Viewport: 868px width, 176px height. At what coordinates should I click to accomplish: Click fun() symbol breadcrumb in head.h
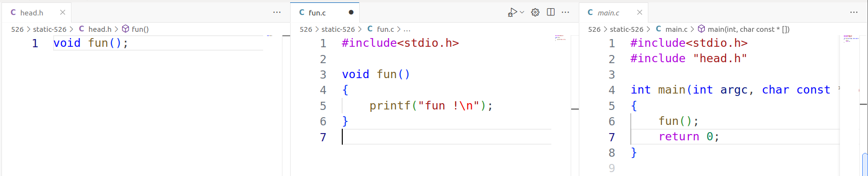pyautogui.click(x=140, y=29)
